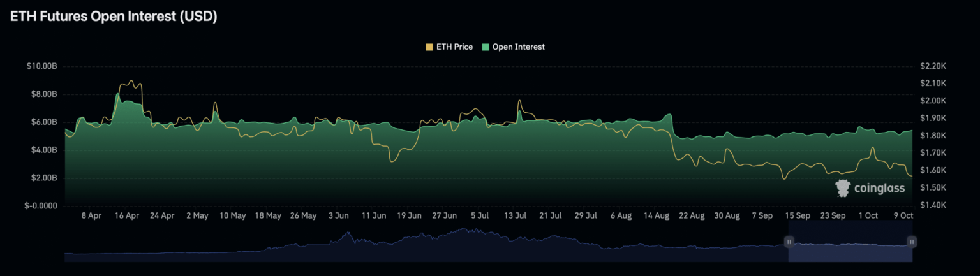The height and width of the screenshot is (276, 980).
Task: Click the 8 Apr date label
Action: coord(92,216)
